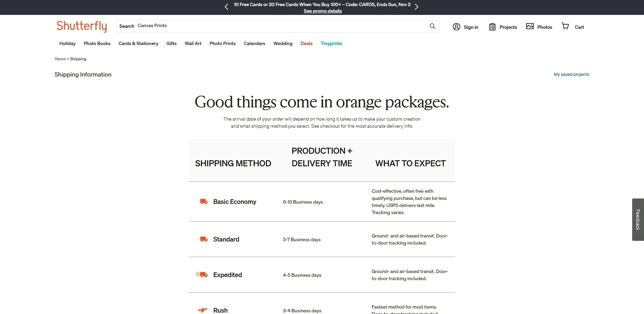
Task: Click the Basic Economy truck icon
Action: coord(204,202)
